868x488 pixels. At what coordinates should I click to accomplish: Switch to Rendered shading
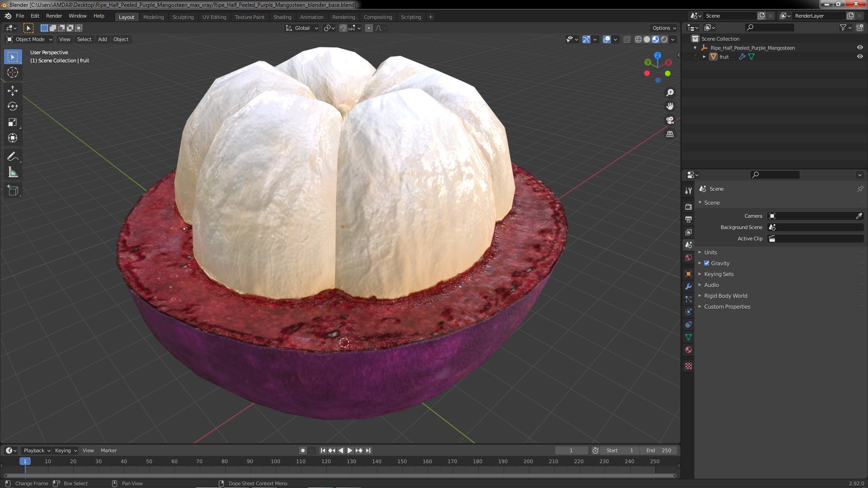tap(664, 39)
